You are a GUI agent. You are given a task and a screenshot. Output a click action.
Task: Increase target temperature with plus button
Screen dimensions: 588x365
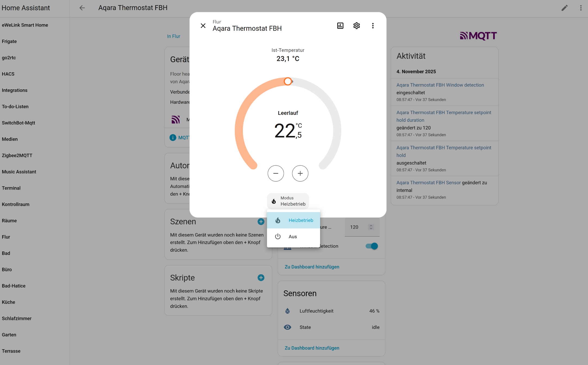click(x=300, y=173)
